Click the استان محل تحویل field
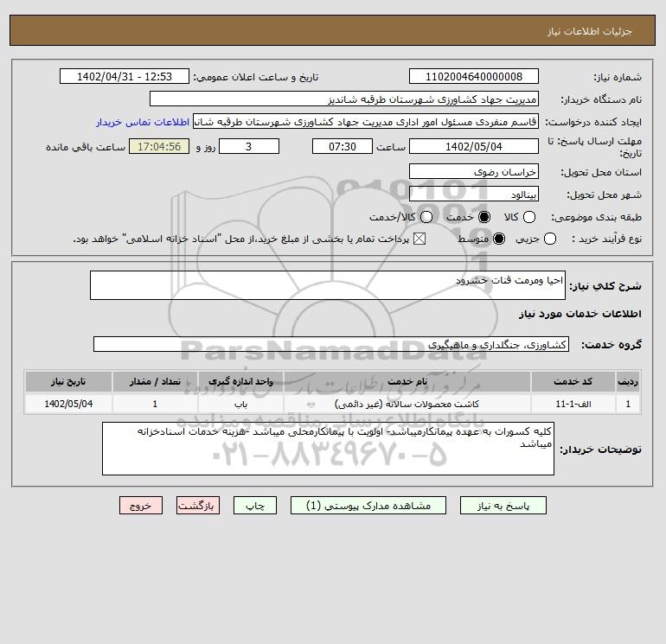 [474, 171]
